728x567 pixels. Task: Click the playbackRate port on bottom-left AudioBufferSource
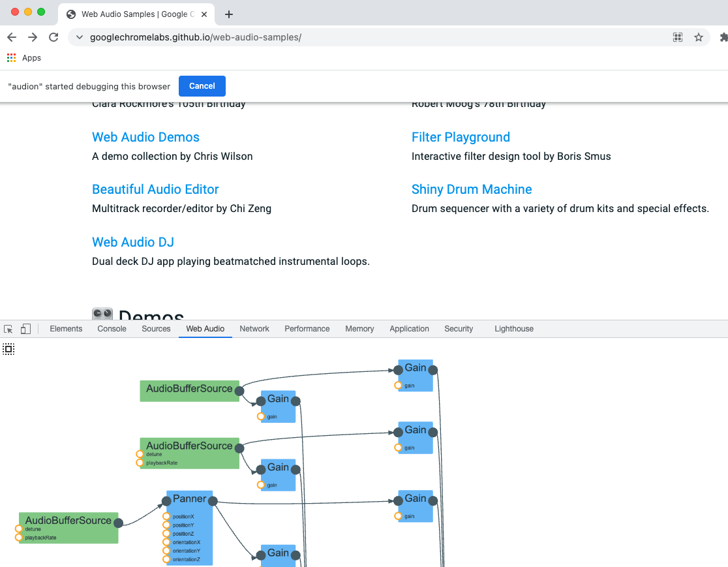19,538
